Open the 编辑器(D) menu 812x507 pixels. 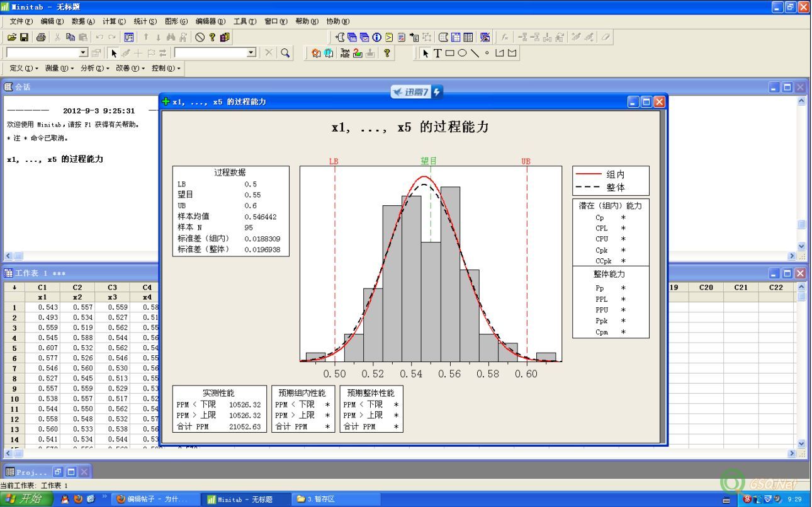tap(211, 21)
